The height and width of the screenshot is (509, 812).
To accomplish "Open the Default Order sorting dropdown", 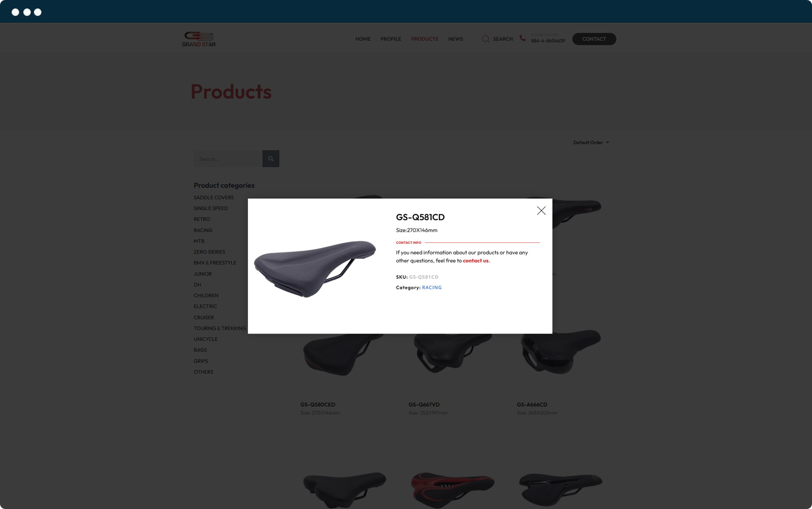I will pos(591,142).
